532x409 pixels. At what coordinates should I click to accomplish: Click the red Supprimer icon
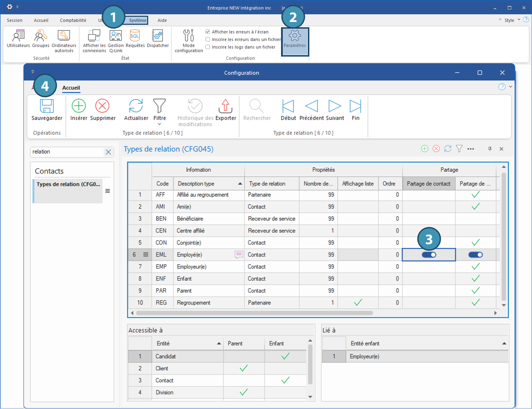click(102, 106)
